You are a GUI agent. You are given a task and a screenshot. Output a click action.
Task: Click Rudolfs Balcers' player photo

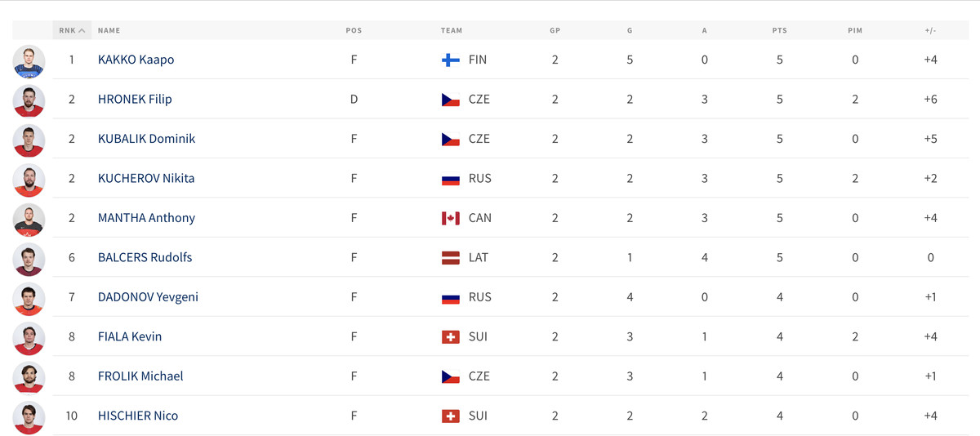[29, 259]
